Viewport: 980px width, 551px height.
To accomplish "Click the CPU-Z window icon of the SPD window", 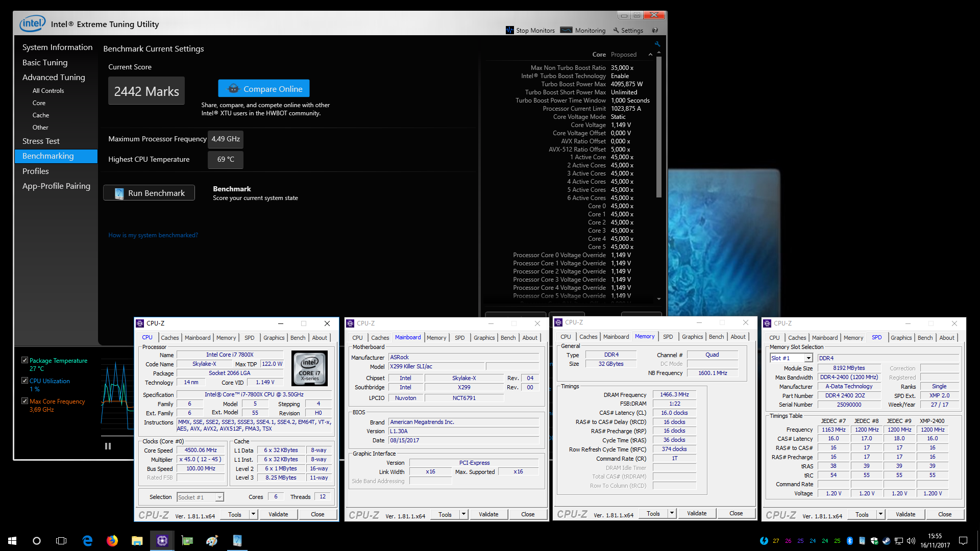I will [767, 323].
